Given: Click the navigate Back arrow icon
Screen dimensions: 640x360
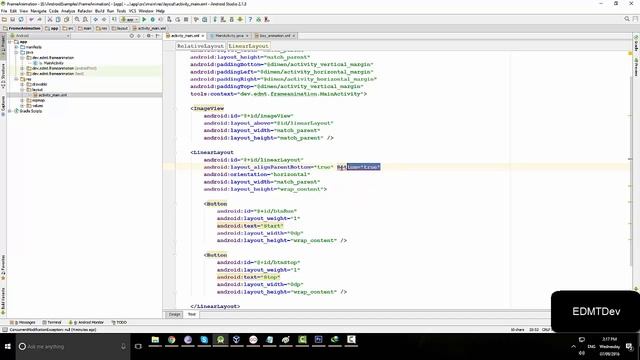Looking at the screenshot, I should point(96,19).
